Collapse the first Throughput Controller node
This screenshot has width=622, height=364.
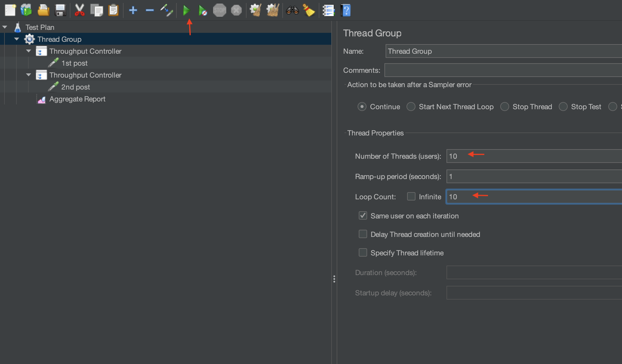29,51
